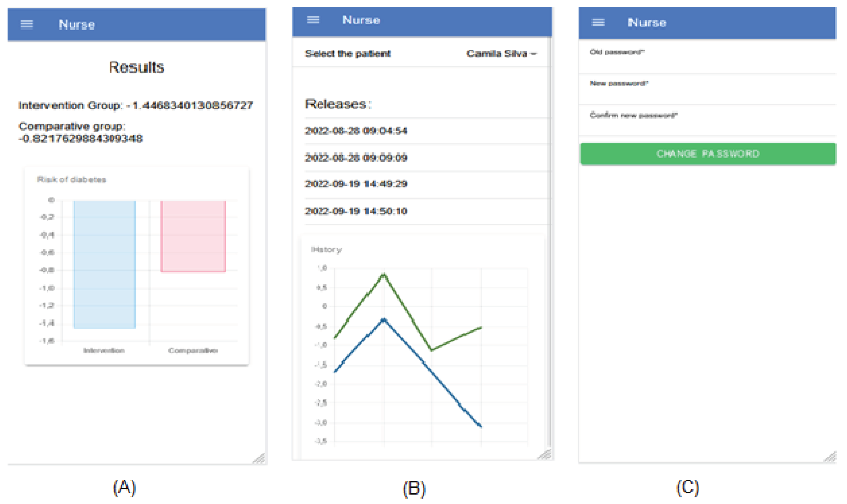Select release 2022-08-28 09:09:09
Image resolution: width=847 pixels, height=504 pixels.
click(356, 158)
